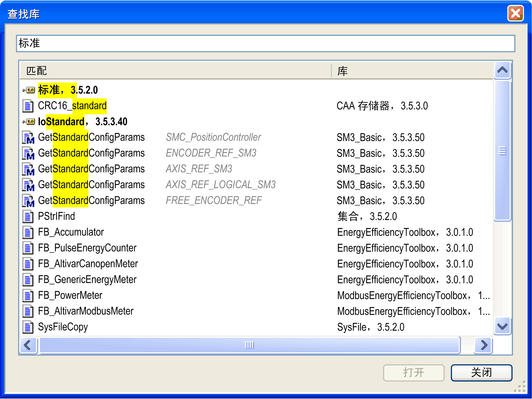
Task: Click the horizontal scroll-left arrow
Action: [x=28, y=345]
